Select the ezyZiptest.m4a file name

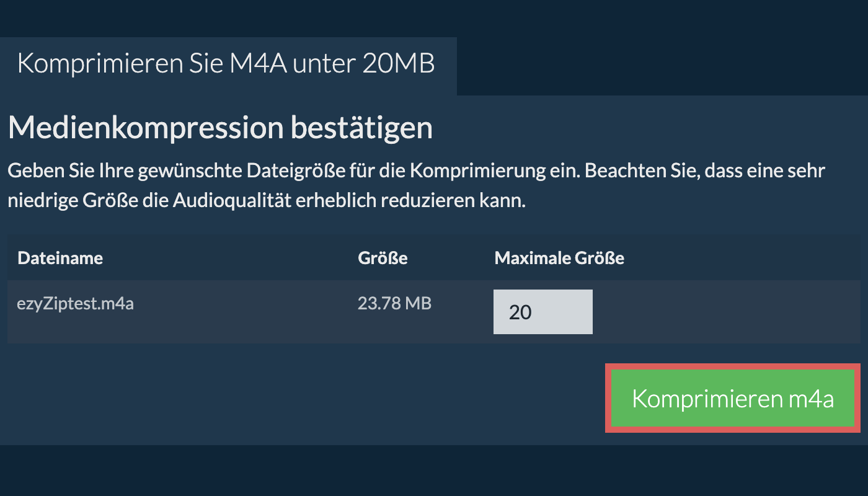(76, 304)
